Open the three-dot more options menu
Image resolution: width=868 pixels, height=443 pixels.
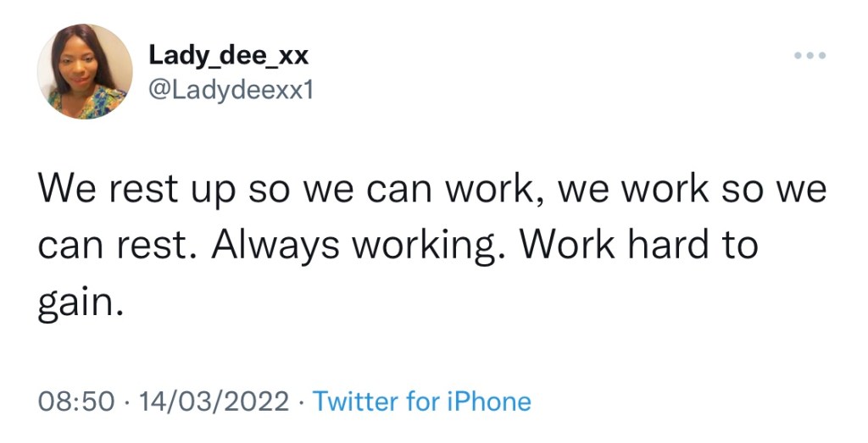click(810, 56)
